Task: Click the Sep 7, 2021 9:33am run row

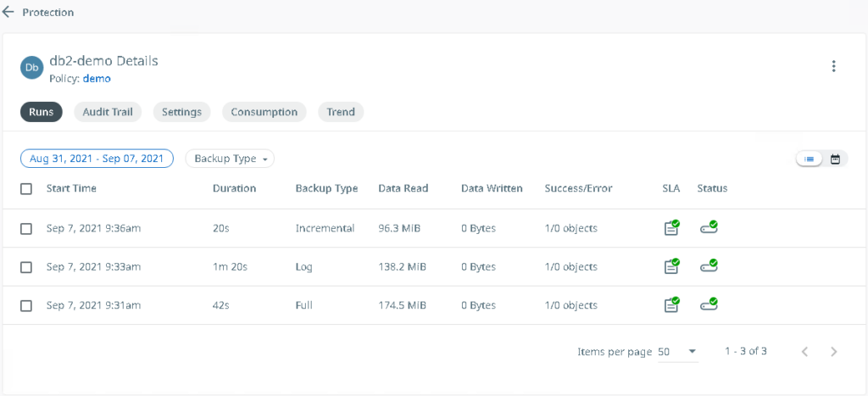Action: pyautogui.click(x=93, y=267)
